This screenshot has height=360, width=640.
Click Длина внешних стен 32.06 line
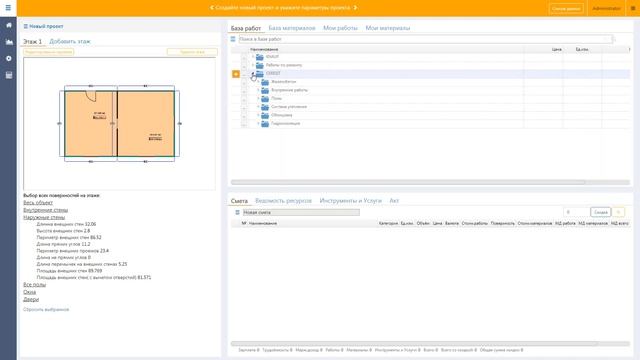pyautogui.click(x=66, y=224)
